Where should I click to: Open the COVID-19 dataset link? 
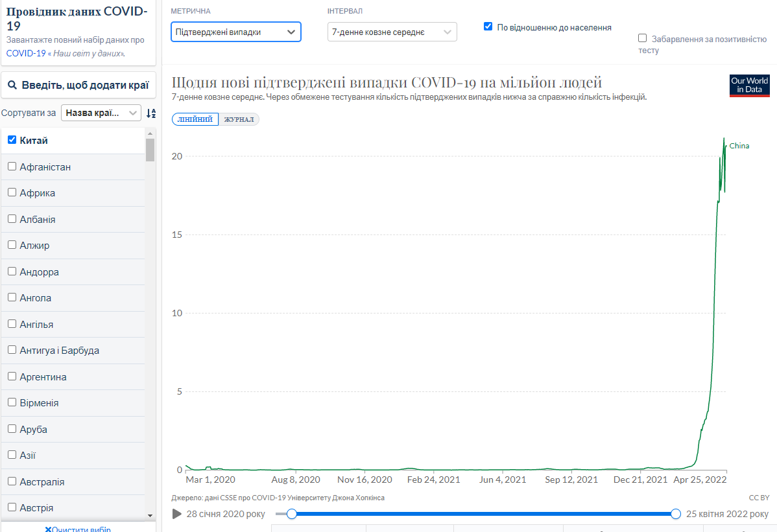(x=26, y=53)
